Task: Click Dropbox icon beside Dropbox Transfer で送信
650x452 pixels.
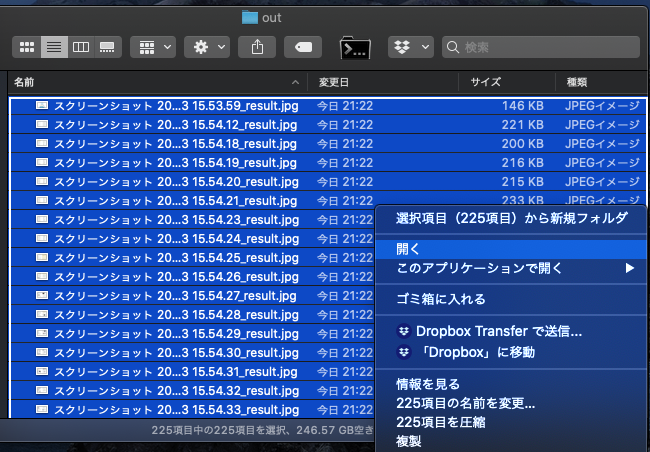Action: 404,331
